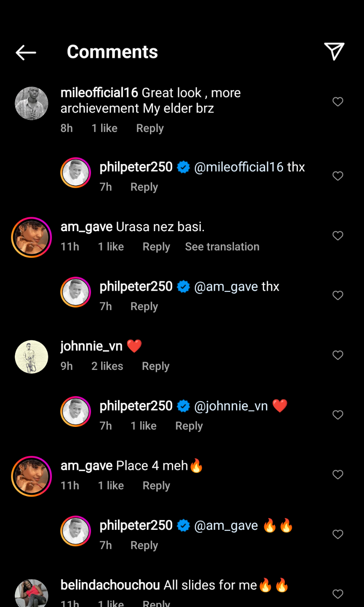Tap the @mileofficial16 mention in reply
The width and height of the screenshot is (364, 607).
tap(238, 167)
